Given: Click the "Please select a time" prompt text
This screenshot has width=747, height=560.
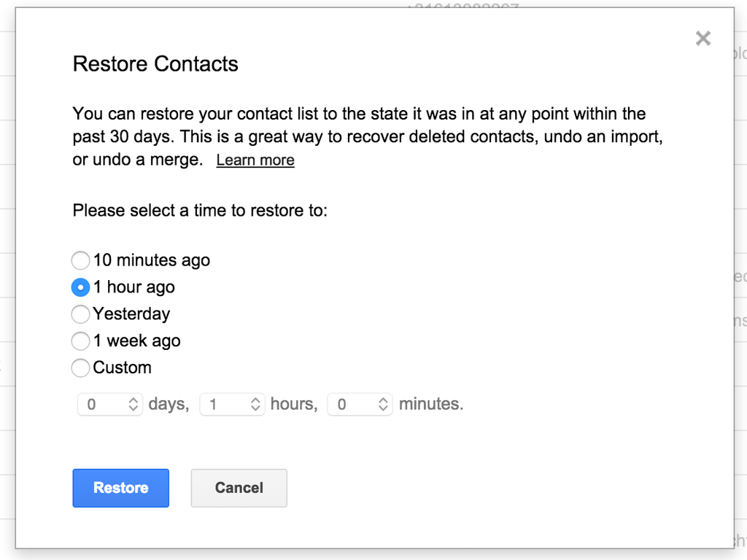Looking at the screenshot, I should click(x=200, y=211).
